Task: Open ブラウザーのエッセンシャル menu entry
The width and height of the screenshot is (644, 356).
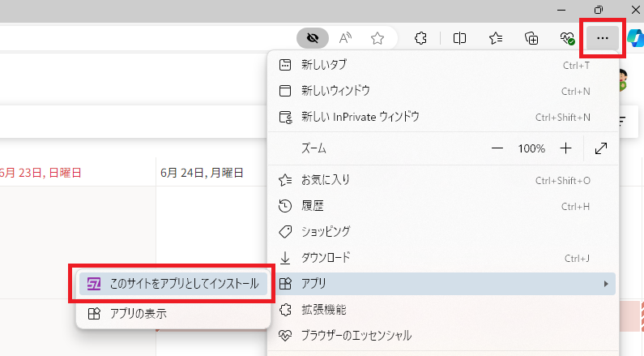Action: (x=443, y=336)
